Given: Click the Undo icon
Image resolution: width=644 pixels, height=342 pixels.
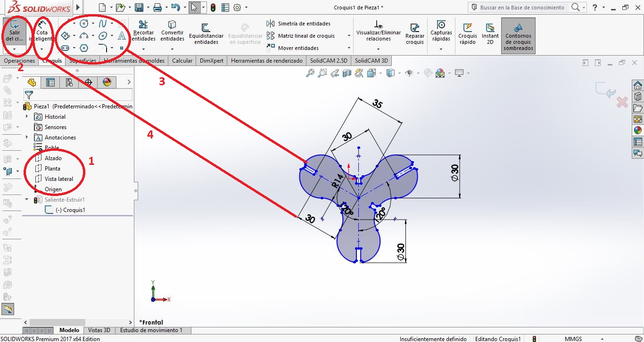Looking at the screenshot, I should [x=175, y=8].
